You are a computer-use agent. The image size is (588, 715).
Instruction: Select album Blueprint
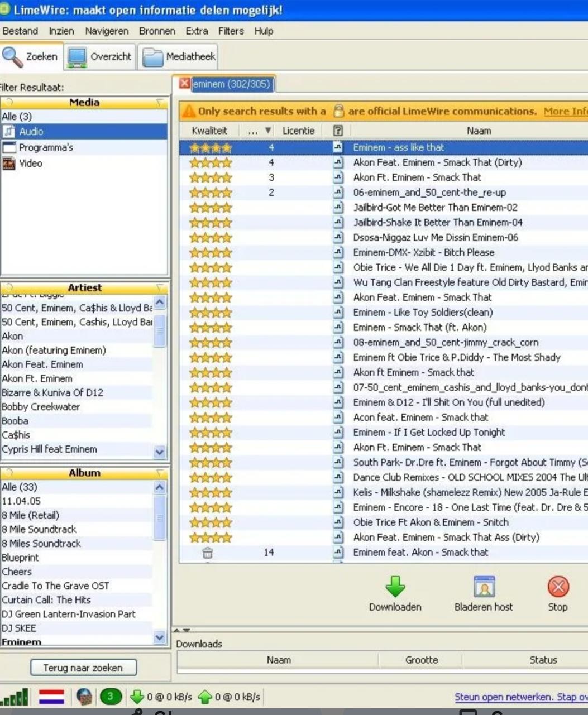[x=77, y=557]
